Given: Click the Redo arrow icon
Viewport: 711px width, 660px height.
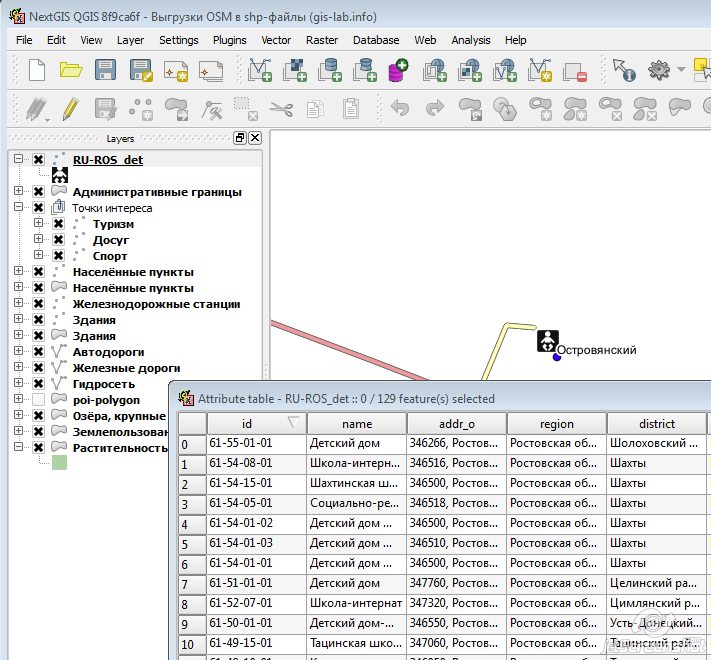Looking at the screenshot, I should point(435,109).
